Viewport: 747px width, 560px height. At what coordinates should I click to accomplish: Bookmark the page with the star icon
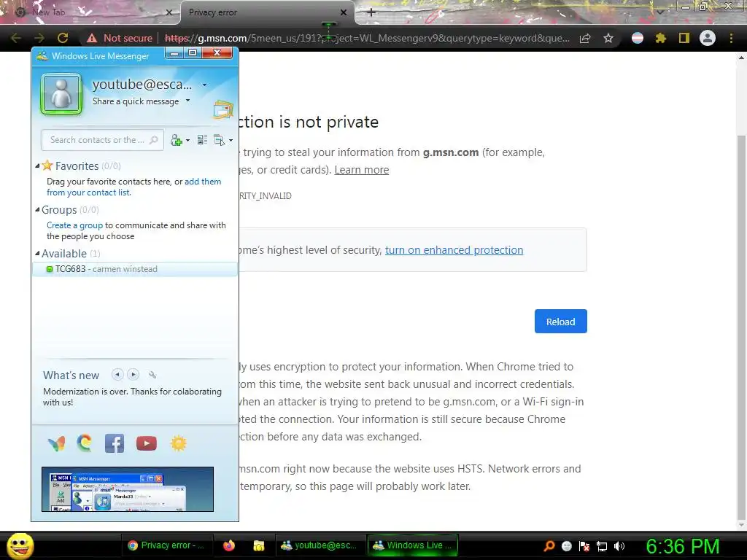pyautogui.click(x=608, y=38)
